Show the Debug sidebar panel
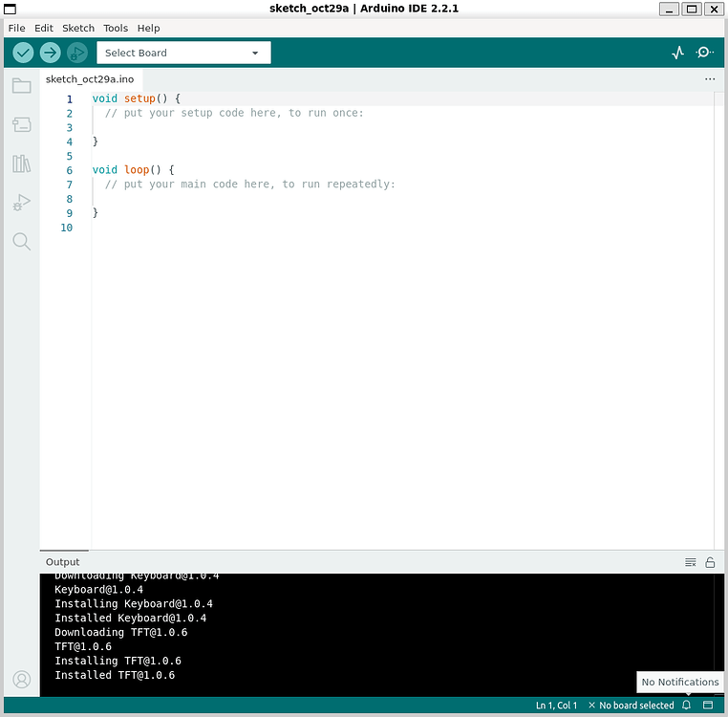The image size is (728, 717). pos(21,202)
